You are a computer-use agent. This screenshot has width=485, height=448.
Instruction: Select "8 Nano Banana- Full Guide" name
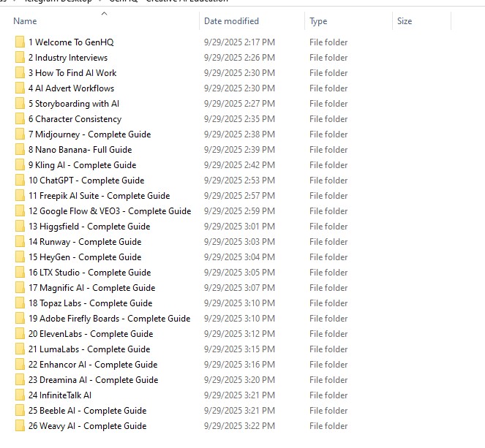click(x=80, y=150)
